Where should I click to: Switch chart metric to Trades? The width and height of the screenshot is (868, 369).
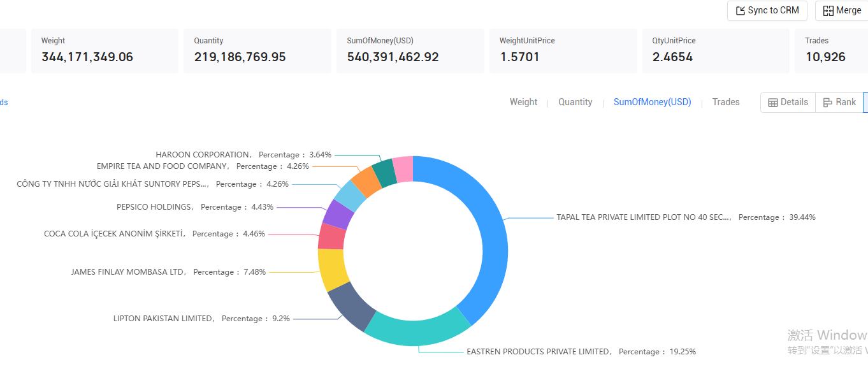tap(726, 102)
